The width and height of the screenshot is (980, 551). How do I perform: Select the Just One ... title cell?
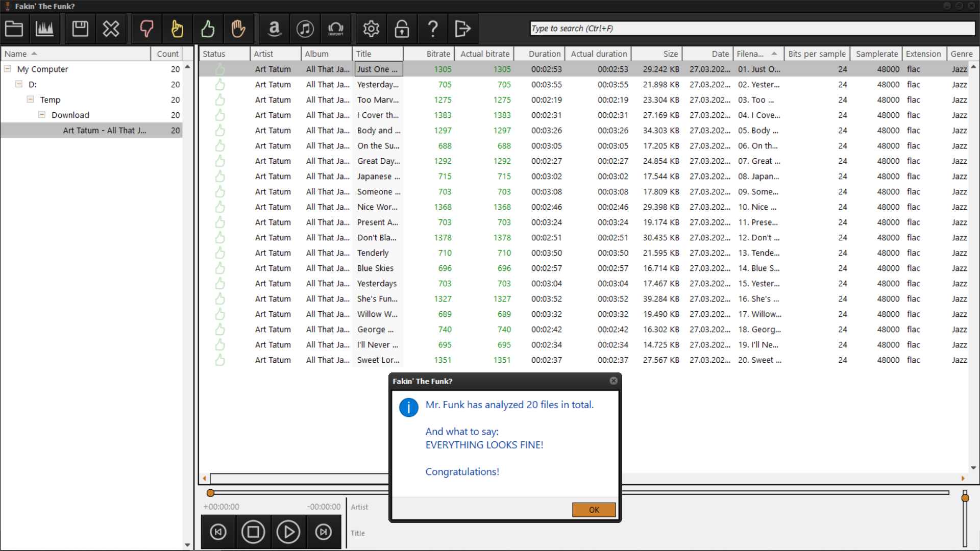tap(378, 69)
